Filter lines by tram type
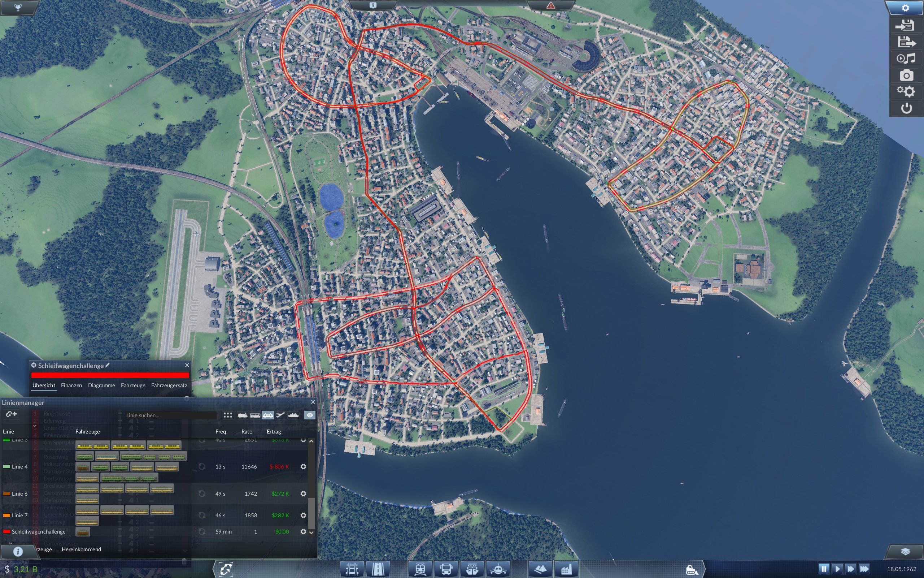Screen dimensions: 924x578 [x=268, y=415]
